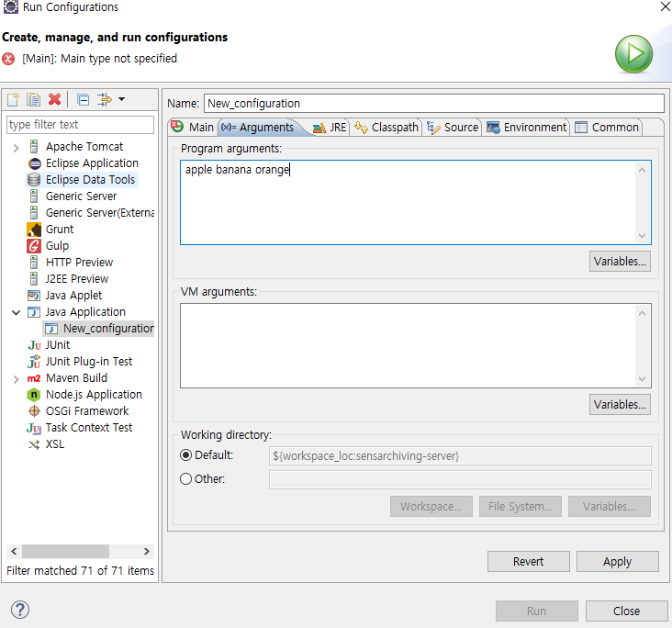This screenshot has height=628, width=672.
Task: Click the Task Context Test icon
Action: [x=34, y=428]
